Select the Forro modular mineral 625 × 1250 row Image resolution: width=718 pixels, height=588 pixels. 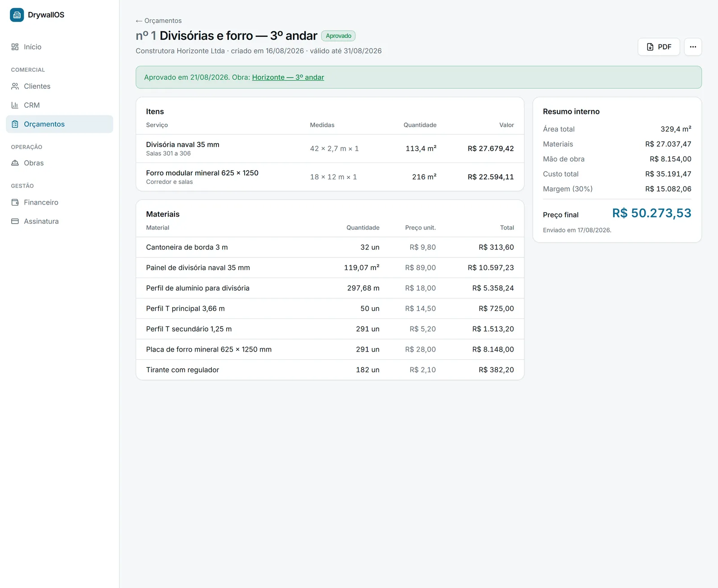coord(330,177)
